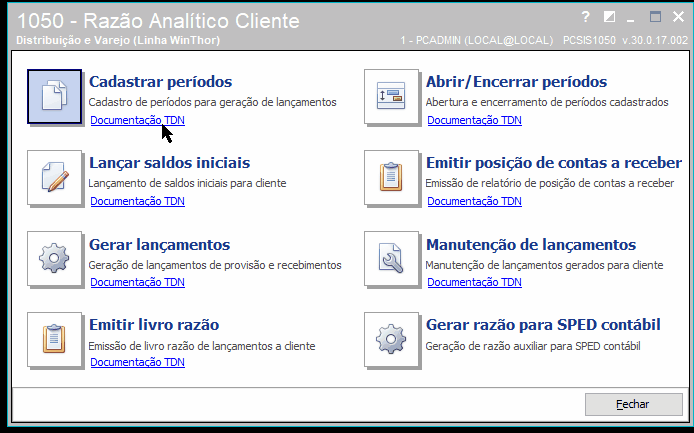Image resolution: width=694 pixels, height=433 pixels.
Task: Open Documentação TDN under Emitir posição de contas
Action: click(474, 201)
